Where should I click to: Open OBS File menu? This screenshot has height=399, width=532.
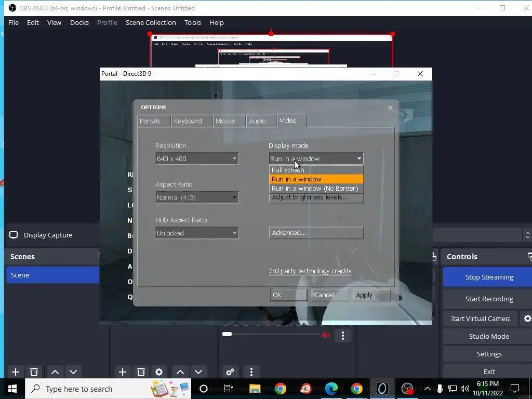(14, 23)
